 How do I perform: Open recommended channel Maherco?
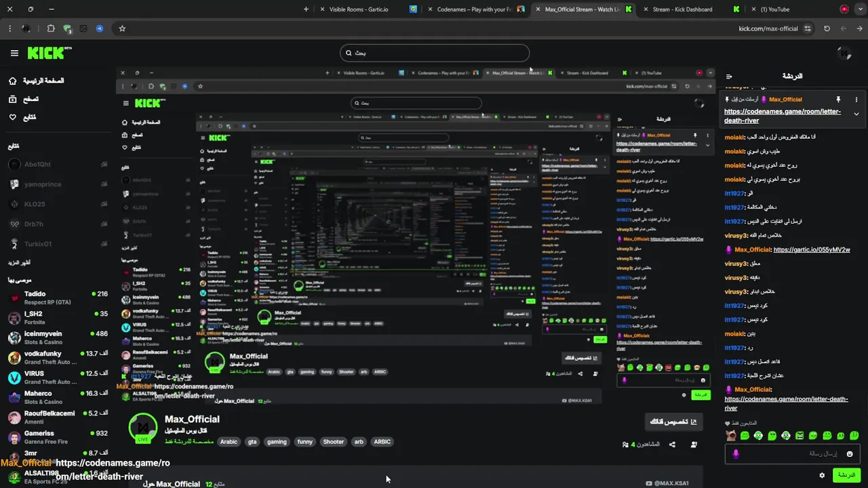tap(58, 396)
